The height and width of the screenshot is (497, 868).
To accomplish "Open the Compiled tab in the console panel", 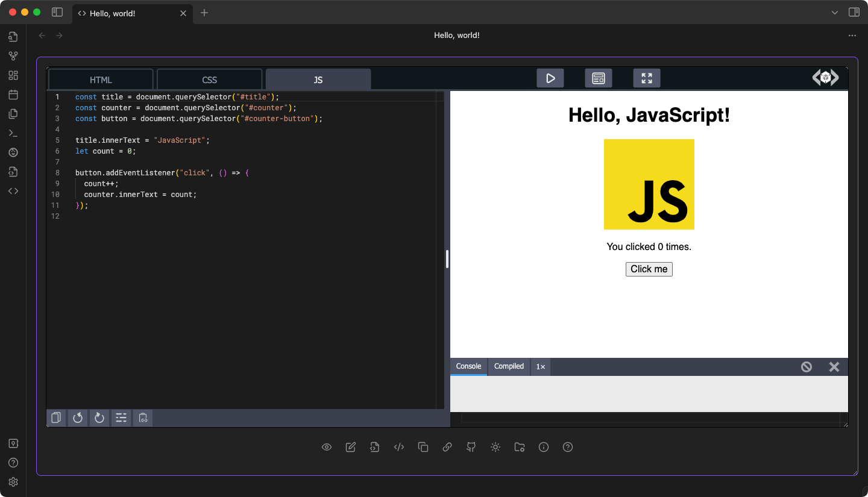I will pos(508,366).
